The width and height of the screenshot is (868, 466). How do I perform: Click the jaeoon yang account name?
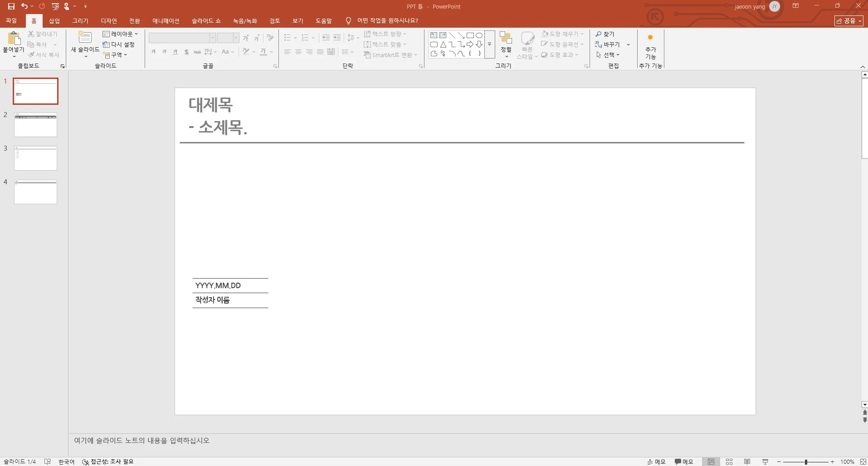tap(750, 7)
